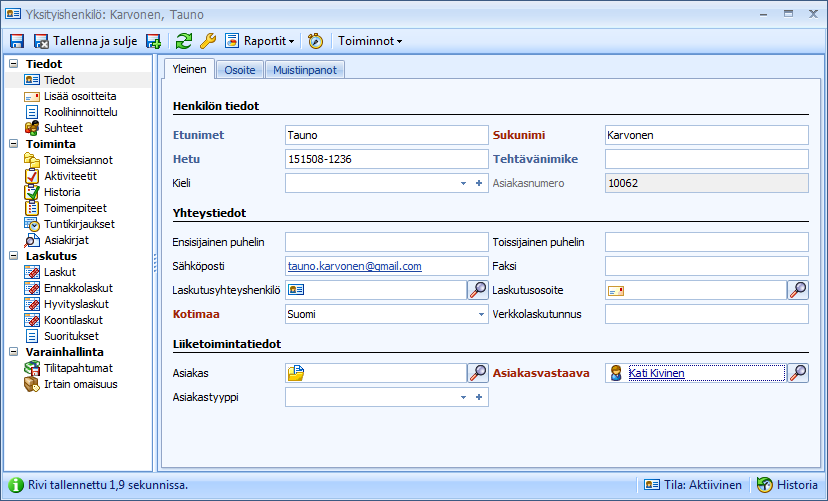828x501 pixels.
Task: Click the Sukunimi input field
Action: click(707, 135)
